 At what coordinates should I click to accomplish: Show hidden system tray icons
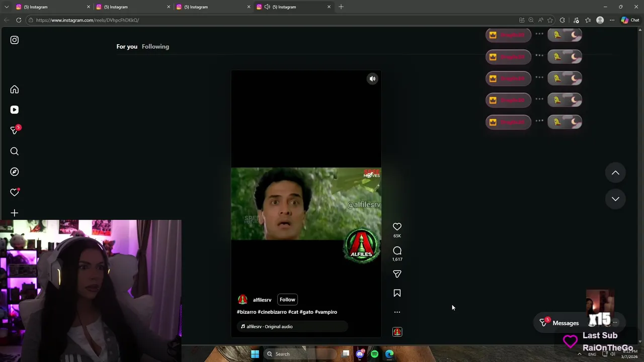(x=579, y=354)
